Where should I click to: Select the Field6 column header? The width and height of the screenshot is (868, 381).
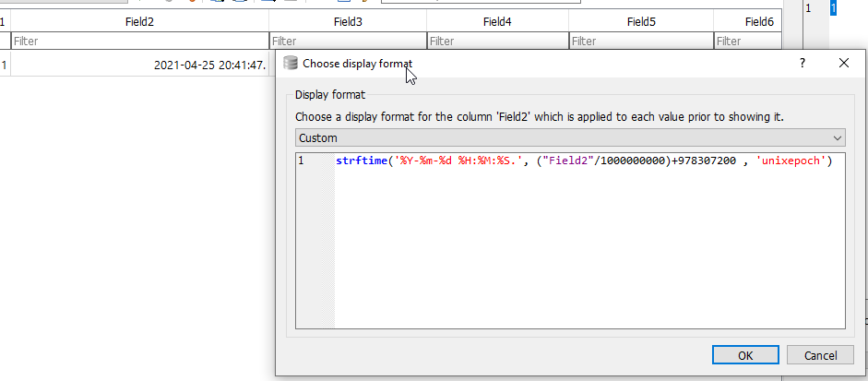click(x=748, y=22)
